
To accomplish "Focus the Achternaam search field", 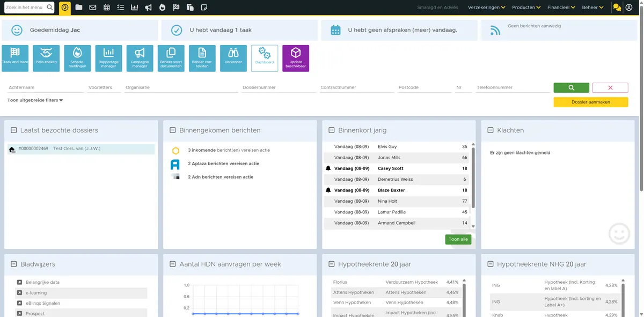I will pos(46,87).
